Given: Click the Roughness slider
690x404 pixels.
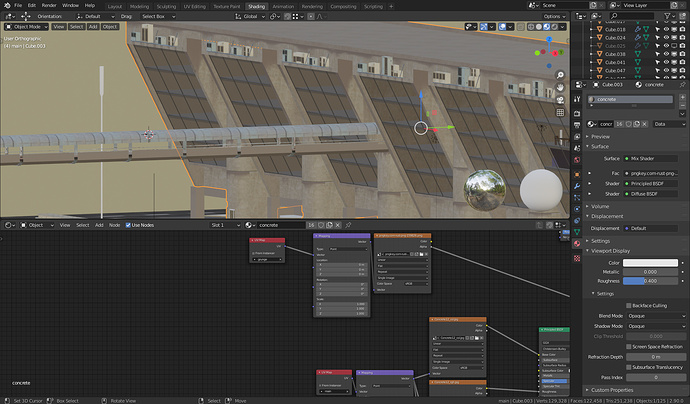Looking at the screenshot, I should pyautogui.click(x=650, y=281).
